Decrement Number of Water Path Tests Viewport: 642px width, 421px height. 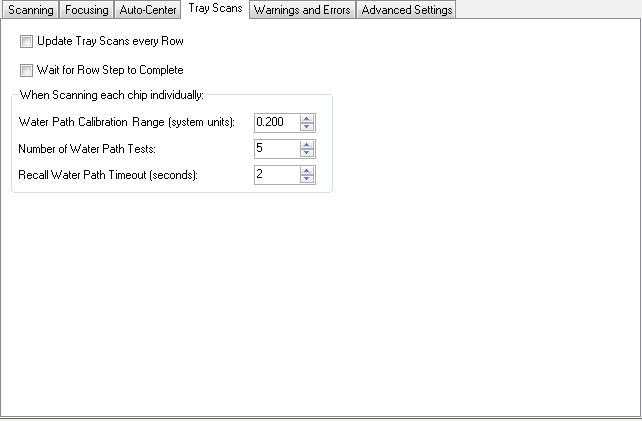pyautogui.click(x=307, y=153)
